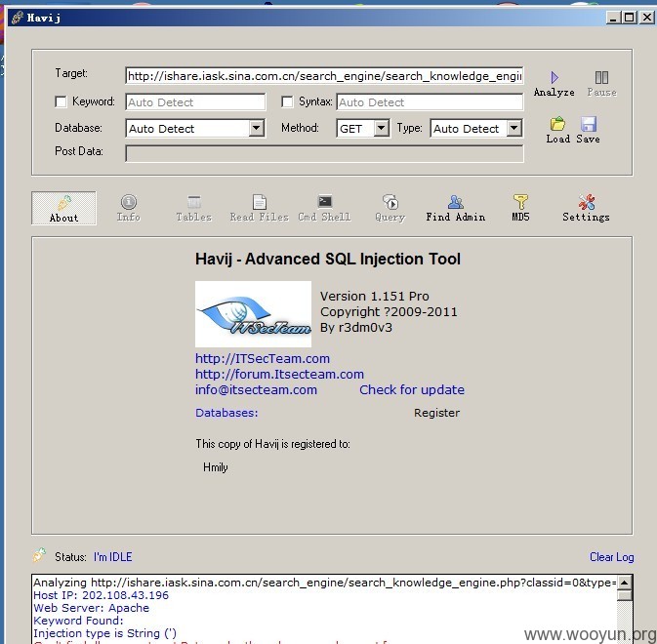Maximize the Havij window
657x644 pixels.
tap(630, 18)
